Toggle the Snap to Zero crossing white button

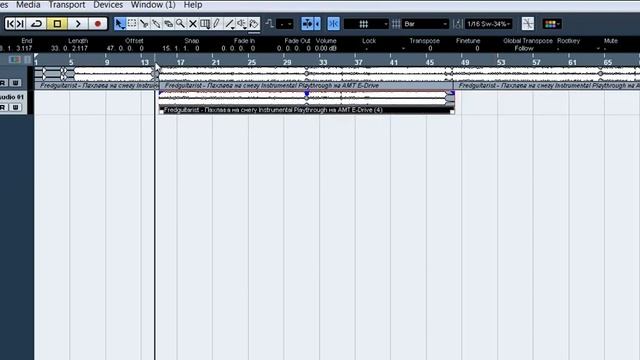pyautogui.click(x=528, y=24)
